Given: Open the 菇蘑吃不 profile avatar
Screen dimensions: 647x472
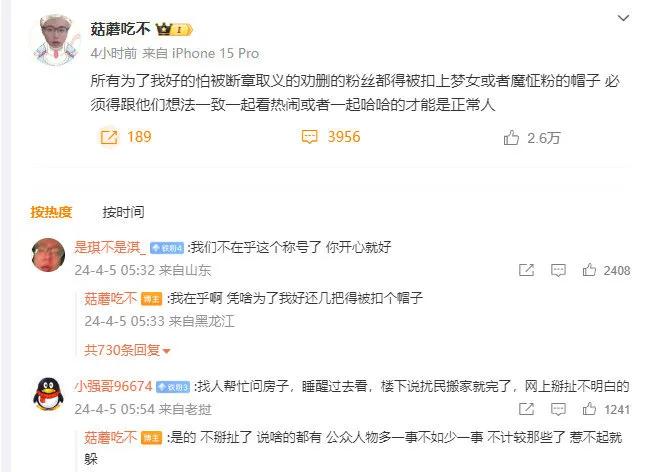Looking at the screenshot, I should coord(57,40).
